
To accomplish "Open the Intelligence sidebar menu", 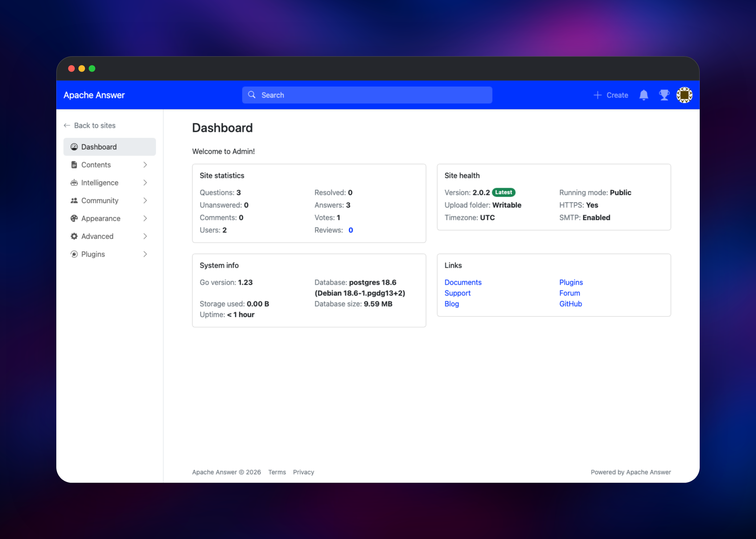I will click(109, 183).
